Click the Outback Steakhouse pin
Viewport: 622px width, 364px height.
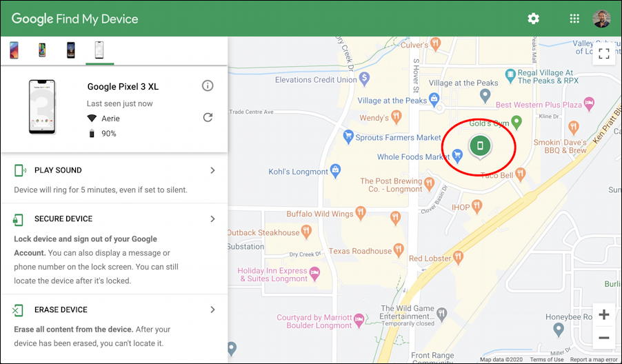306,232
